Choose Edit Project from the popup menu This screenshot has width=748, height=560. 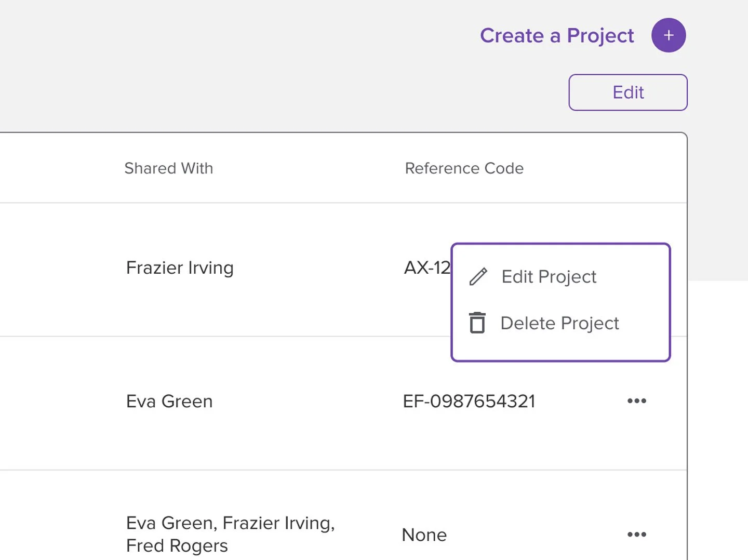[x=549, y=277]
